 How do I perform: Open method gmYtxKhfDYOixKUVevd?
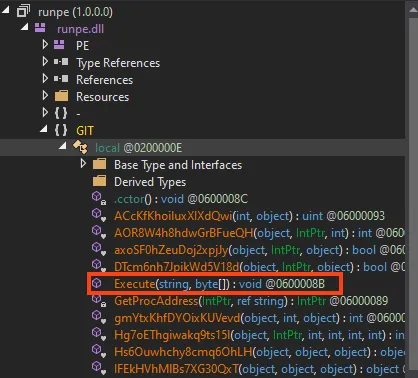click(x=259, y=318)
